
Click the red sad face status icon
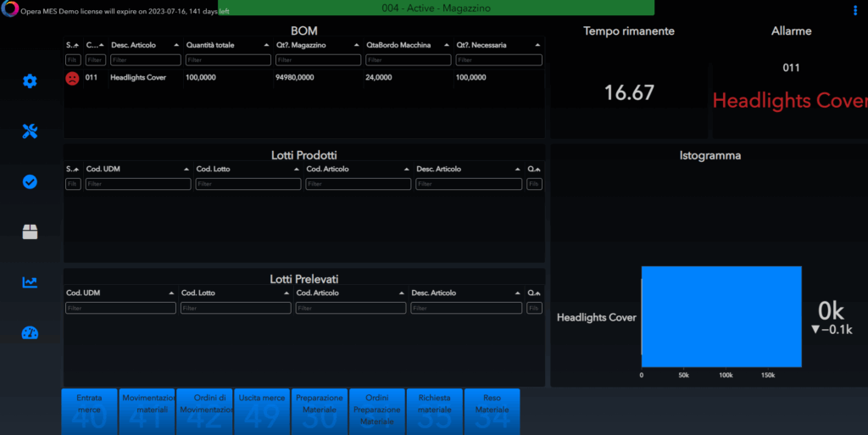[x=72, y=78]
